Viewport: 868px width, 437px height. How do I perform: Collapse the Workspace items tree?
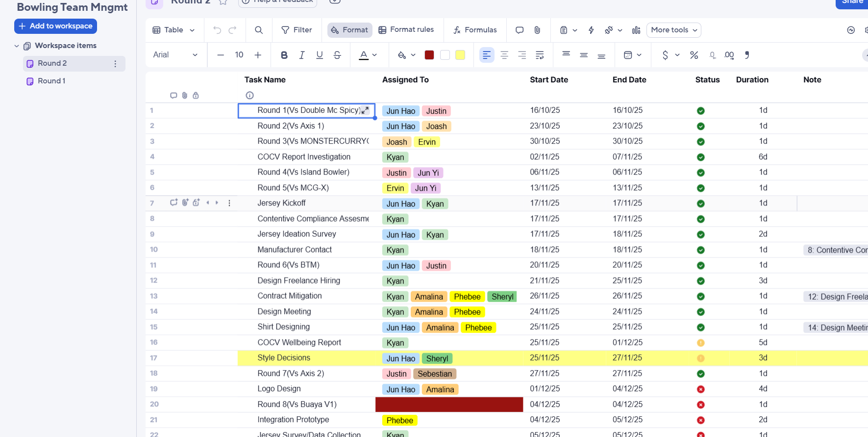(17, 46)
